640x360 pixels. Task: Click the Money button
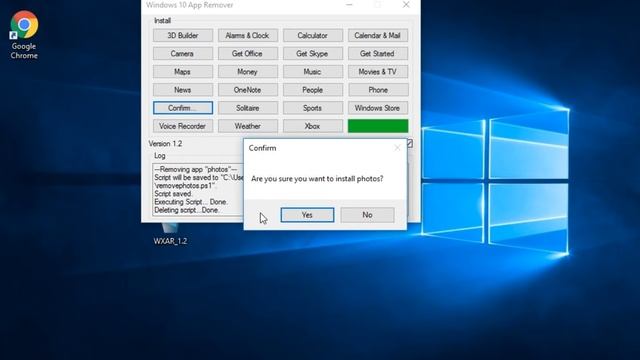[248, 72]
